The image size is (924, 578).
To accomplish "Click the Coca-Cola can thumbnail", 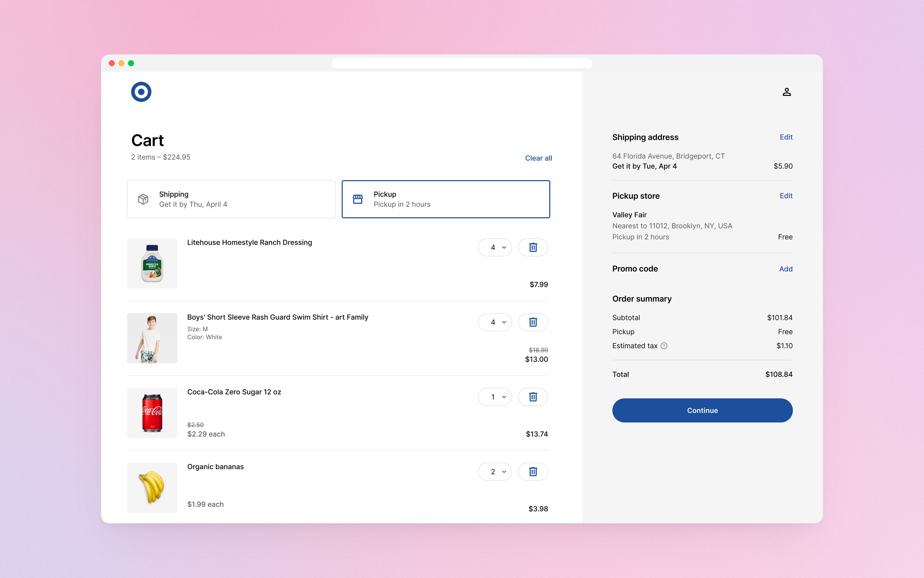I will tap(152, 413).
